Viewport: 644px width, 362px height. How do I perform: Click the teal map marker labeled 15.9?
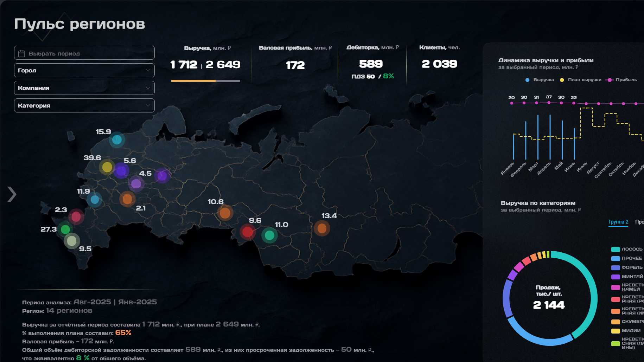117,140
